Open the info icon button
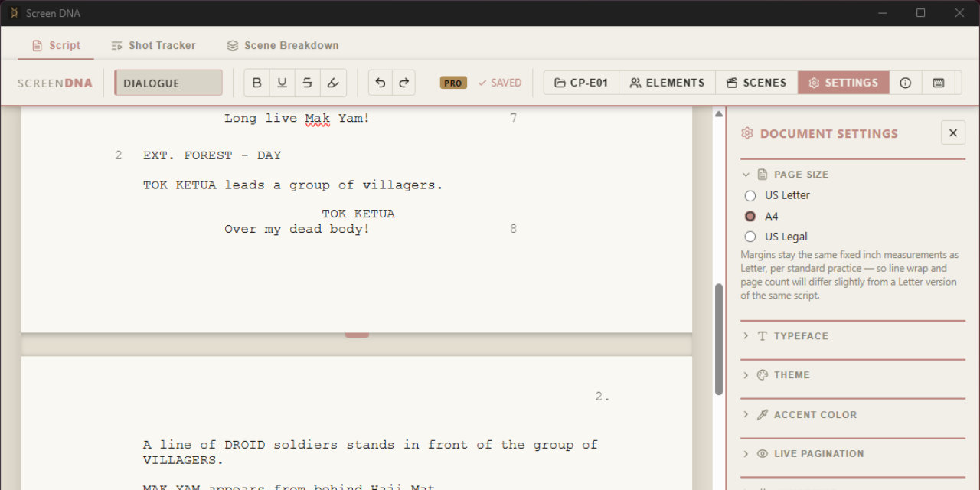This screenshot has width=980, height=490. click(906, 83)
